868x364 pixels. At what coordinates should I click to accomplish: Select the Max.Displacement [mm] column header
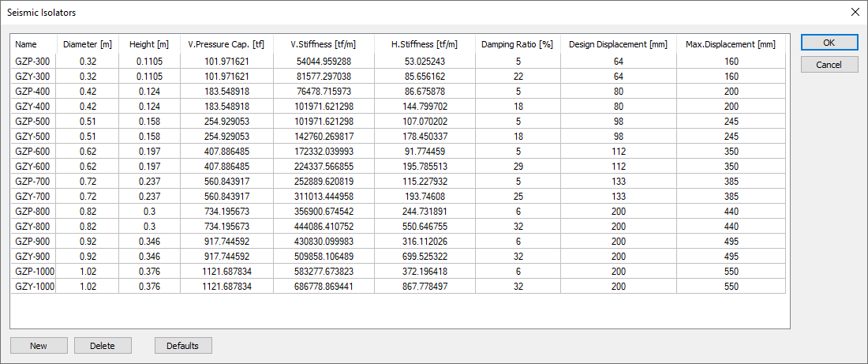(x=731, y=44)
